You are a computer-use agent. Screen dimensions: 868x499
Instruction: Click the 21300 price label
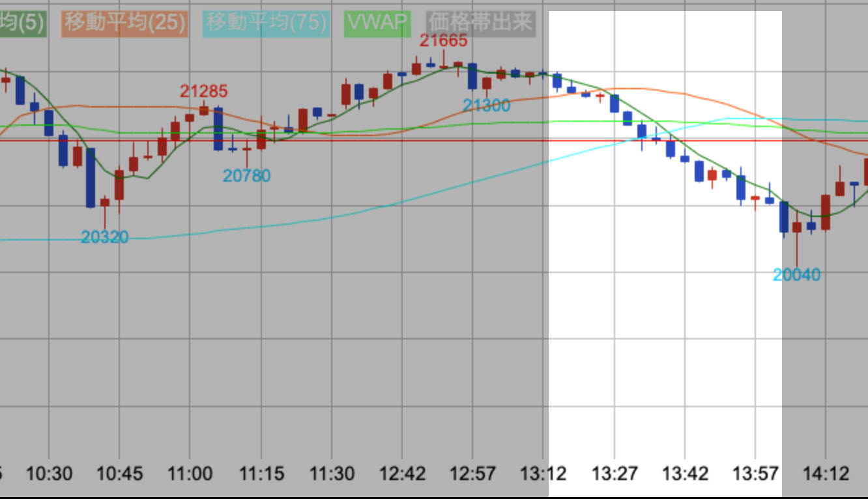(x=486, y=106)
